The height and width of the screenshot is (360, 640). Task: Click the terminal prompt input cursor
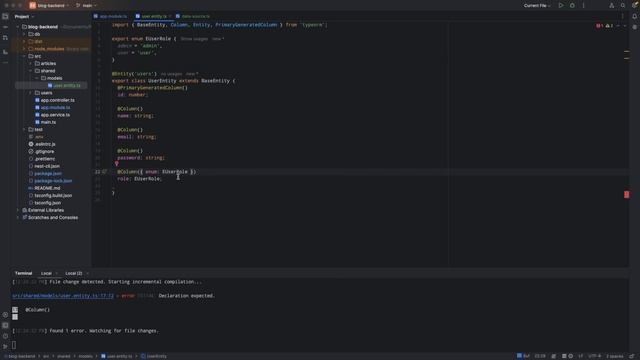[14, 345]
